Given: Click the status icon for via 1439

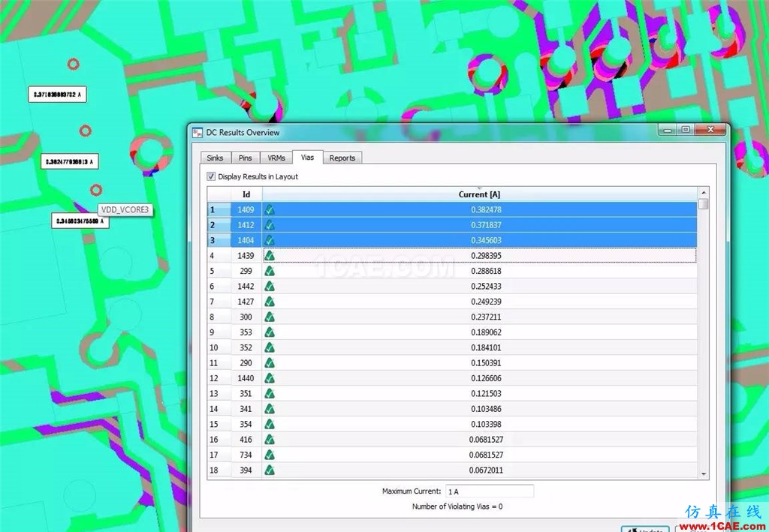Looking at the screenshot, I should coord(270,256).
